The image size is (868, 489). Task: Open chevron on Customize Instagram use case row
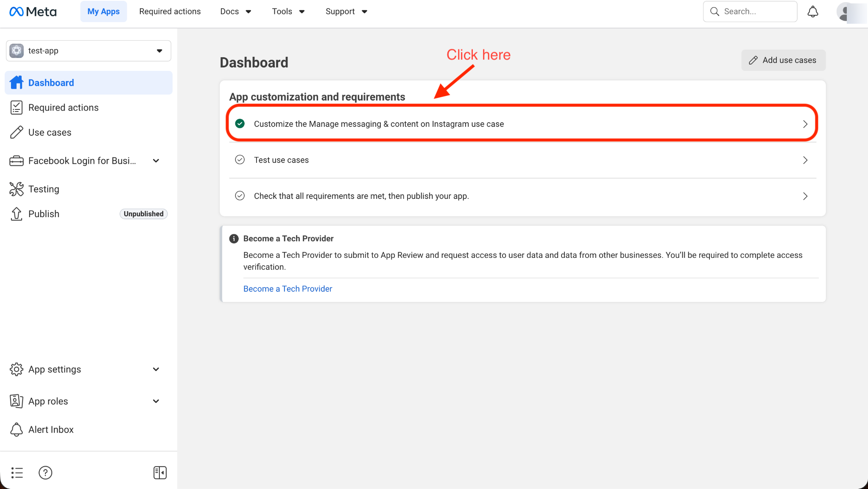click(805, 124)
